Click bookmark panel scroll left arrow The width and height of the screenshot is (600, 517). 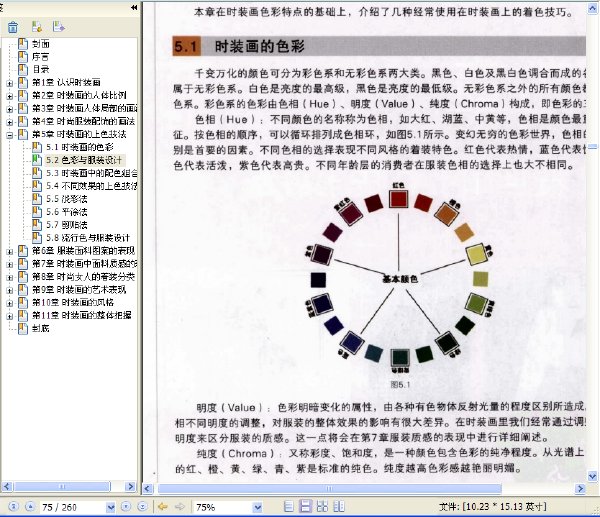(x=7, y=487)
